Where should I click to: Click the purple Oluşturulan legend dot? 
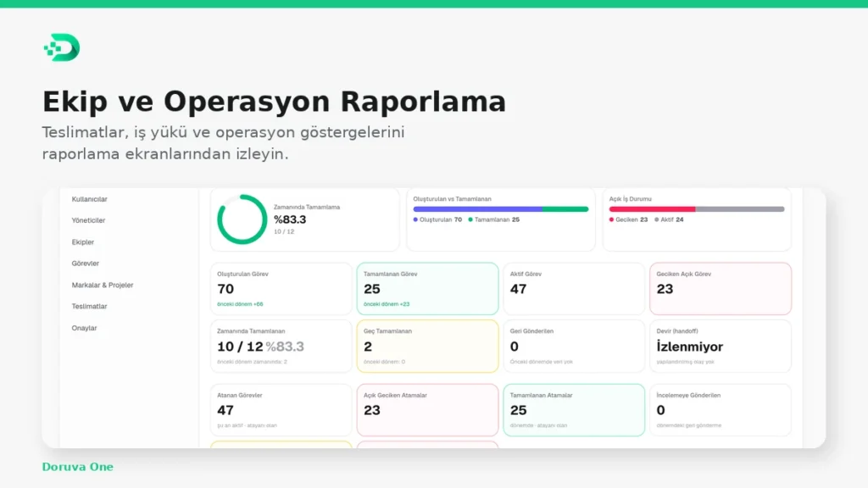point(415,219)
